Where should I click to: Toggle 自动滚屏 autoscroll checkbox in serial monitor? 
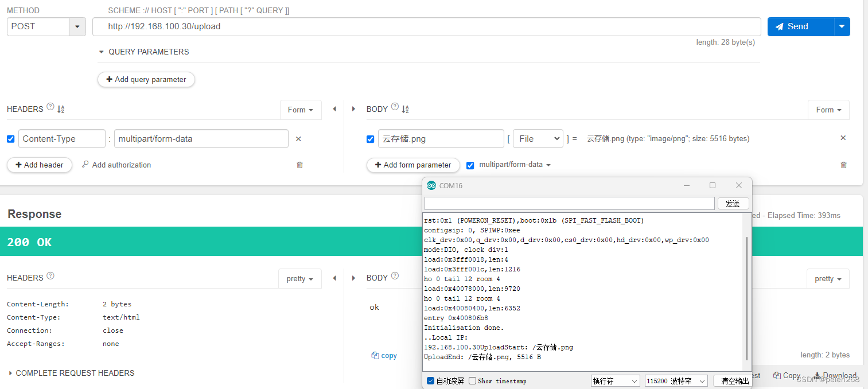pyautogui.click(x=431, y=381)
